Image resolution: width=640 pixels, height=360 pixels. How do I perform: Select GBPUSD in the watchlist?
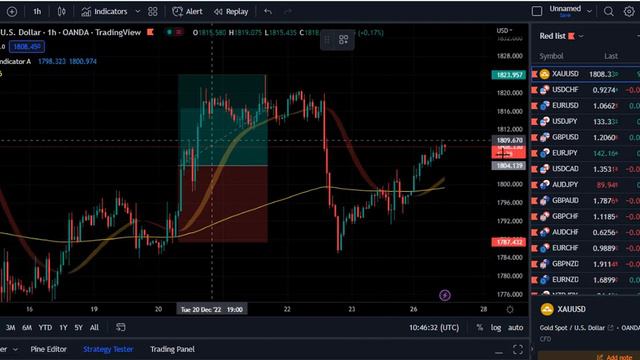(x=586, y=137)
